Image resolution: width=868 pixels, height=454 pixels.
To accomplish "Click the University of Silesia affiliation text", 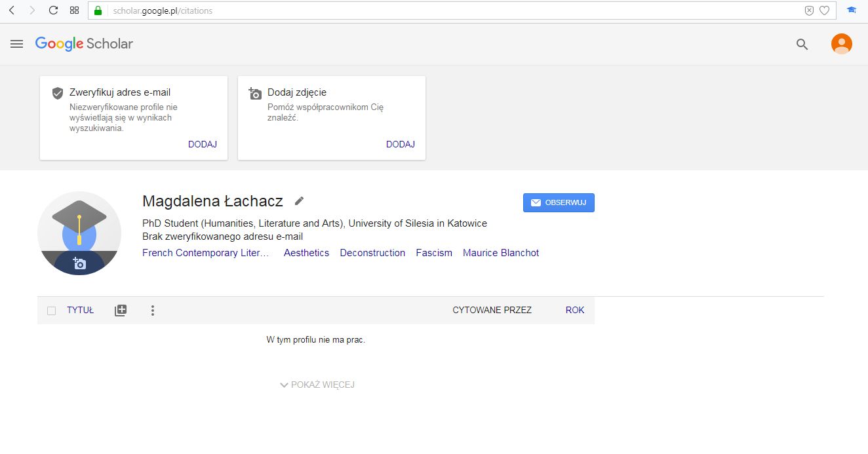I will [418, 223].
